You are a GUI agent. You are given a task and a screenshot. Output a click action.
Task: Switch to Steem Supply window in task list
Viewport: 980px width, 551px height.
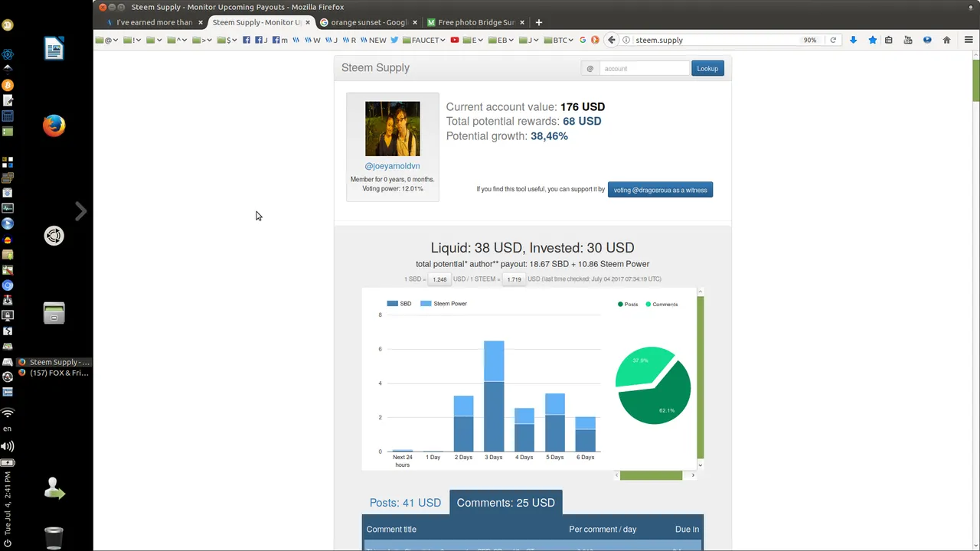click(54, 362)
